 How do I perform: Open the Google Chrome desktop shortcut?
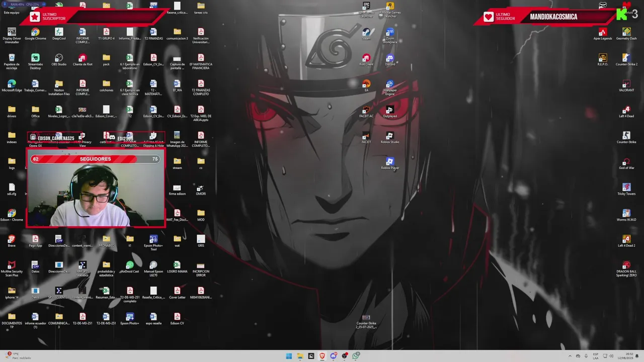35,34
